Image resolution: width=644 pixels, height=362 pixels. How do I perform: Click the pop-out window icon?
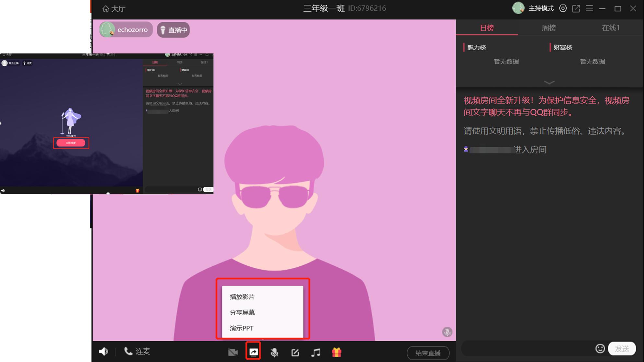[576, 8]
